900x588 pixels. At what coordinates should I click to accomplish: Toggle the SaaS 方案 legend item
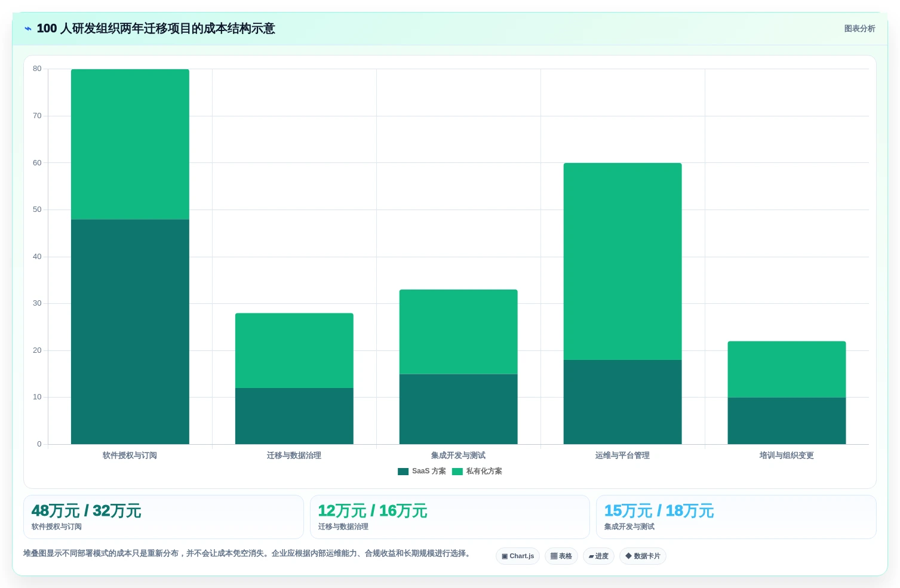coord(422,471)
